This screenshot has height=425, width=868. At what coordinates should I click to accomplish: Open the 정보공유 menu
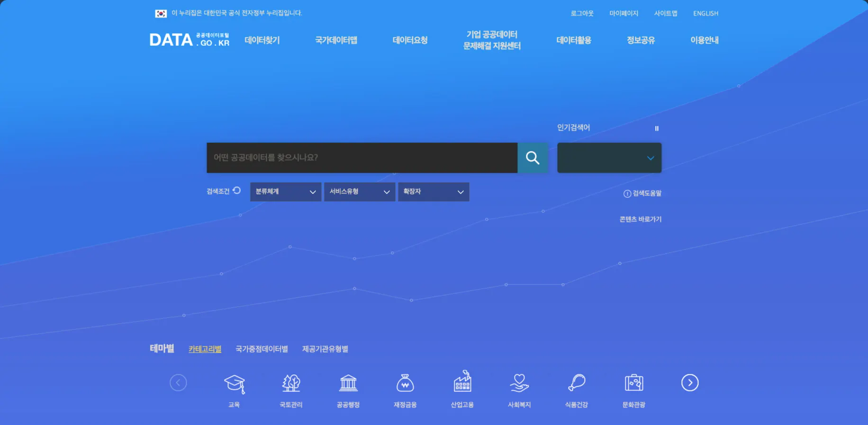641,40
